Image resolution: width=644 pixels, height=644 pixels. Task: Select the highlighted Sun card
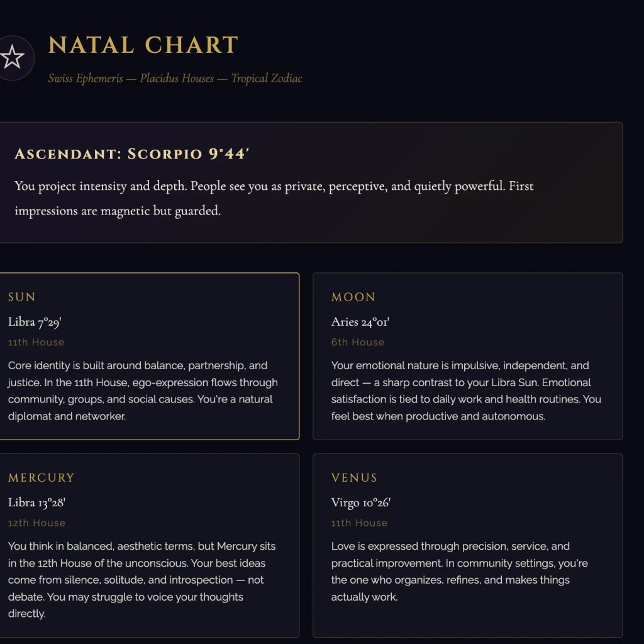point(150,356)
